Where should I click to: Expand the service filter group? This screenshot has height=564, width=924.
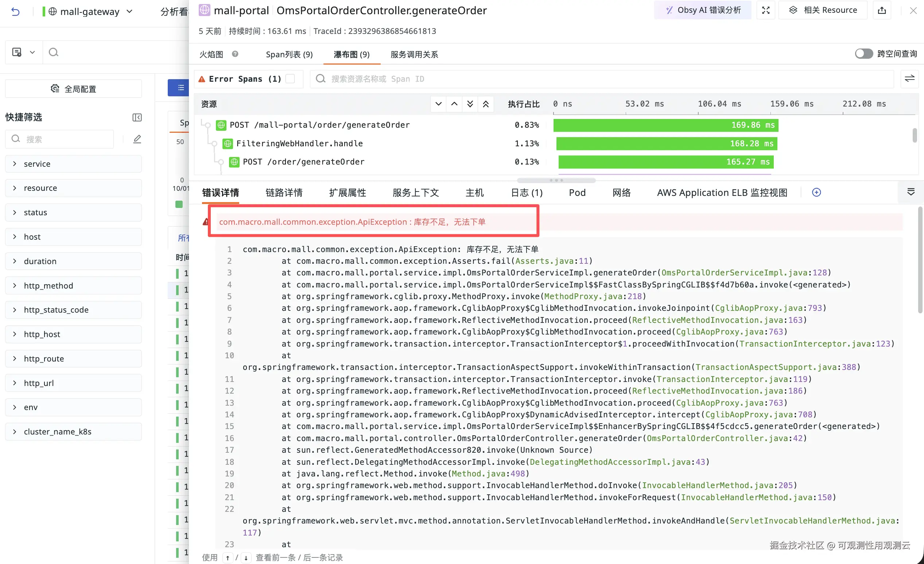pos(73,163)
